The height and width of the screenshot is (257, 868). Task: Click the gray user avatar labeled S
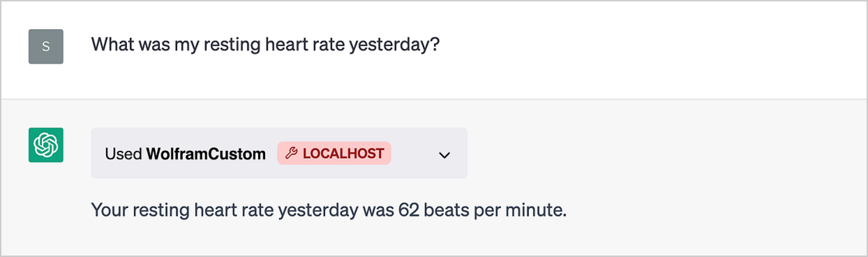pyautogui.click(x=46, y=47)
